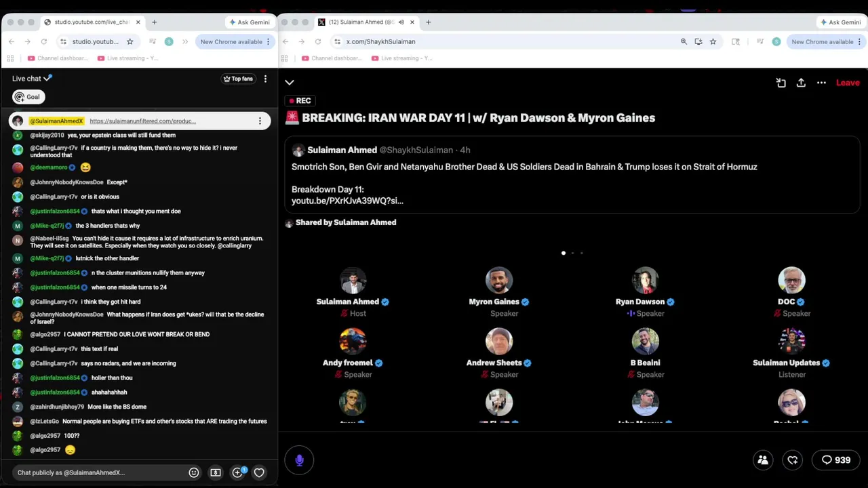Open site info icon in left address bar
Image resolution: width=868 pixels, height=488 pixels.
pyautogui.click(x=63, y=41)
